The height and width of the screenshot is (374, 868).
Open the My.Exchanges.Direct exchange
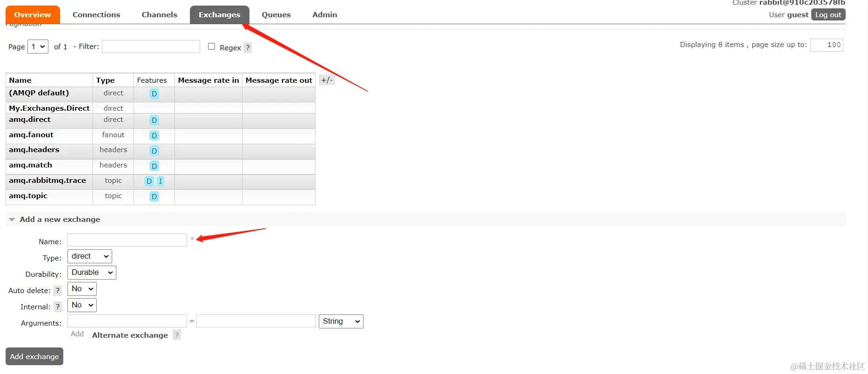point(49,108)
